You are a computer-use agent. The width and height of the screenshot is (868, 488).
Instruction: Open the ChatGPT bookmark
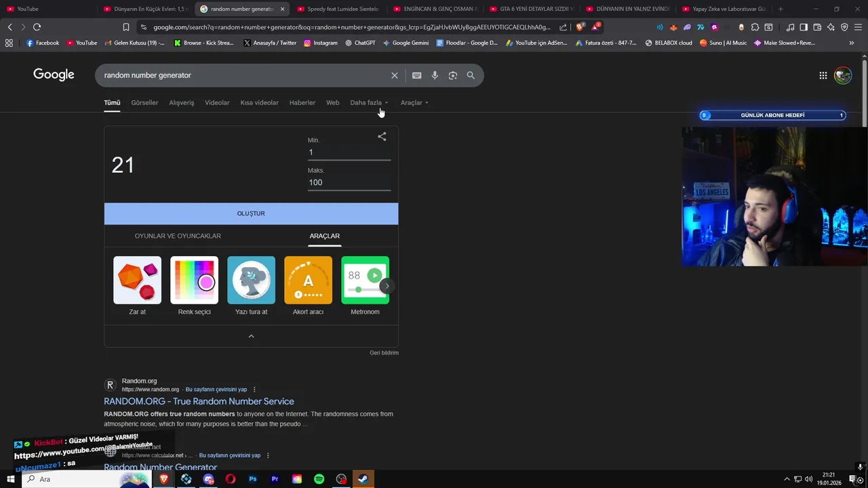[x=360, y=43]
